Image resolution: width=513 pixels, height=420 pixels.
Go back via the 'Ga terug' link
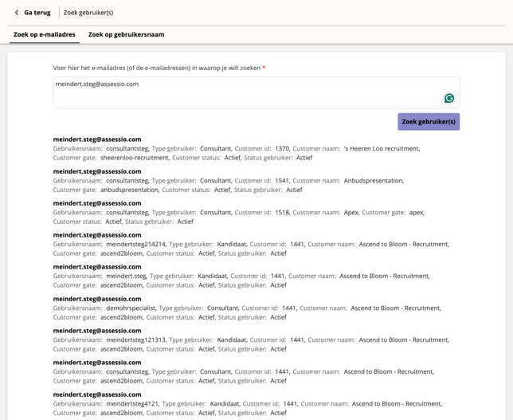point(37,13)
